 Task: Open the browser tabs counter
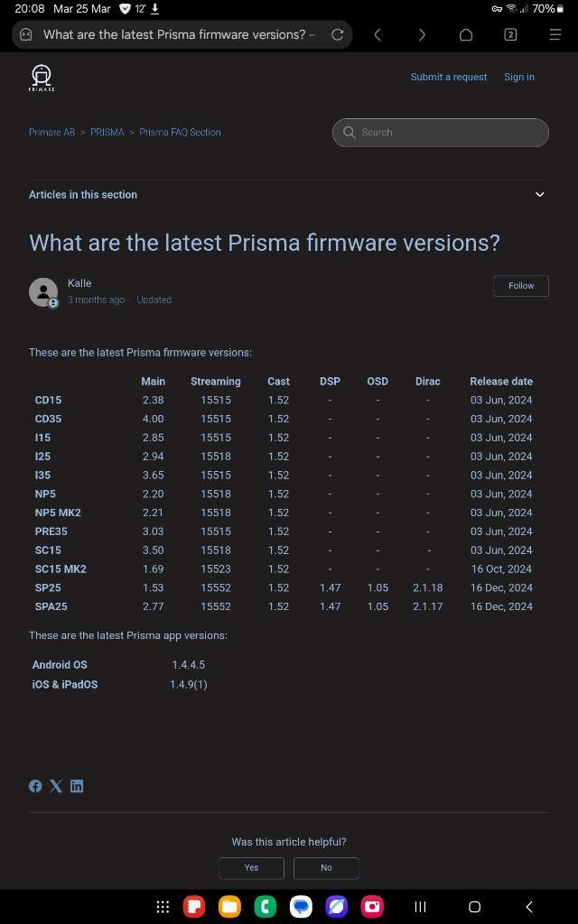point(510,35)
